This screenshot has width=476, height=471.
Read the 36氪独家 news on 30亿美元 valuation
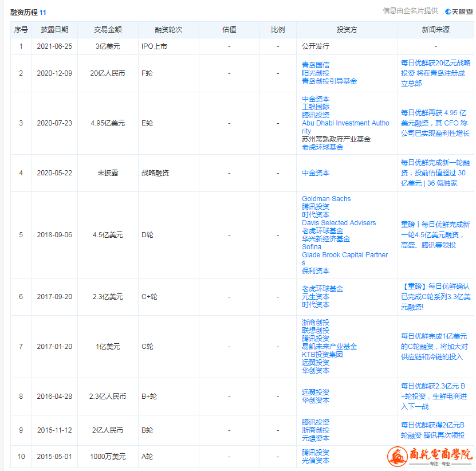click(x=435, y=173)
